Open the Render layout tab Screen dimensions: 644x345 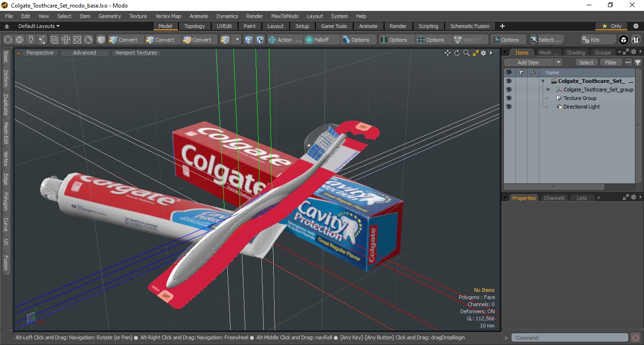[398, 26]
